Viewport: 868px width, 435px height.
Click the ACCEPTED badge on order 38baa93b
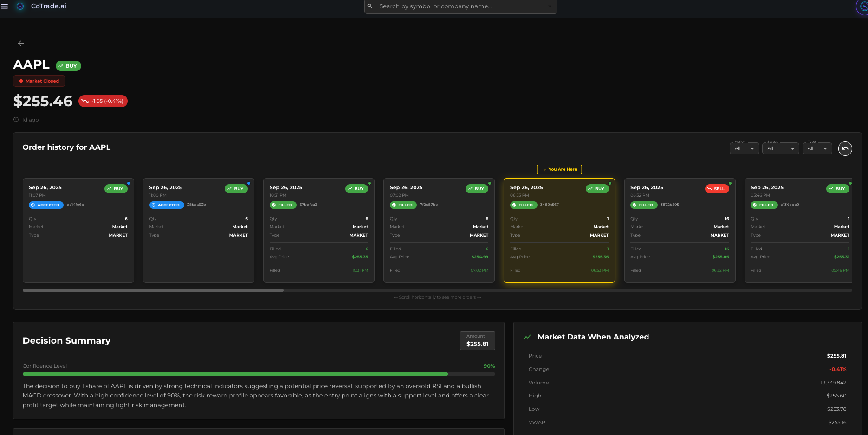coord(166,205)
